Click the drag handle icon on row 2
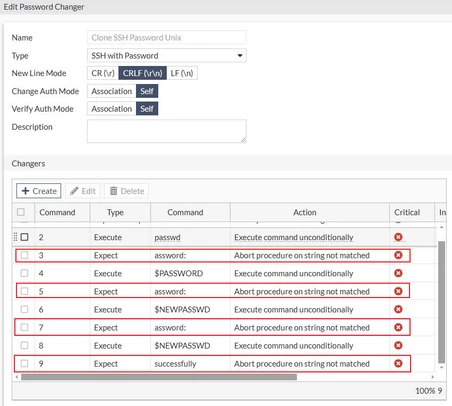The image size is (452, 406). tap(15, 237)
